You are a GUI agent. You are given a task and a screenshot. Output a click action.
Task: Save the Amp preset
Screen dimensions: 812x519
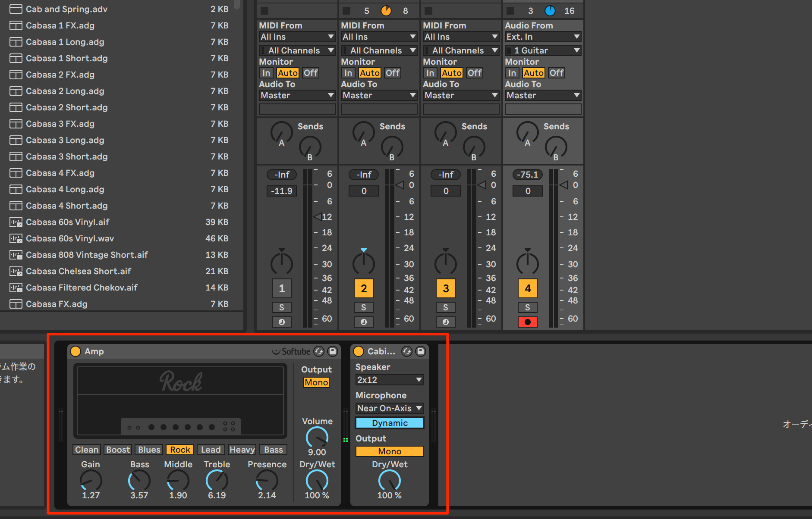pos(333,351)
